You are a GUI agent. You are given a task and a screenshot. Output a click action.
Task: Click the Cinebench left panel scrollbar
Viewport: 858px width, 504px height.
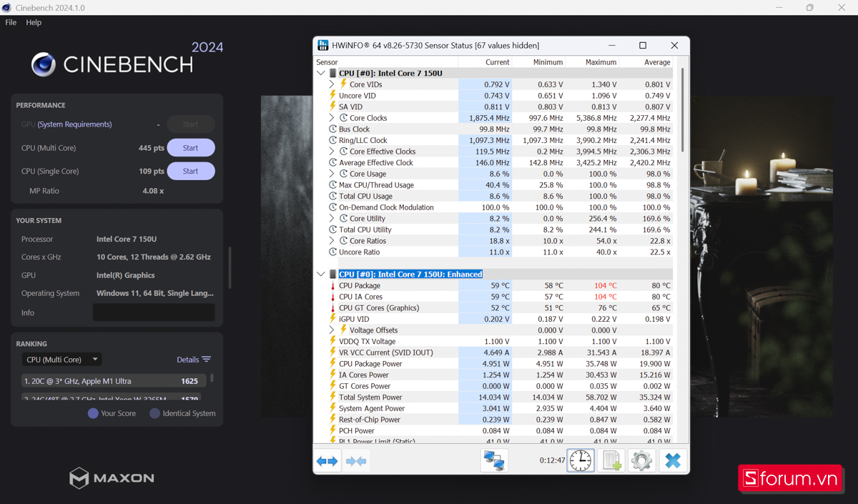pos(230,268)
